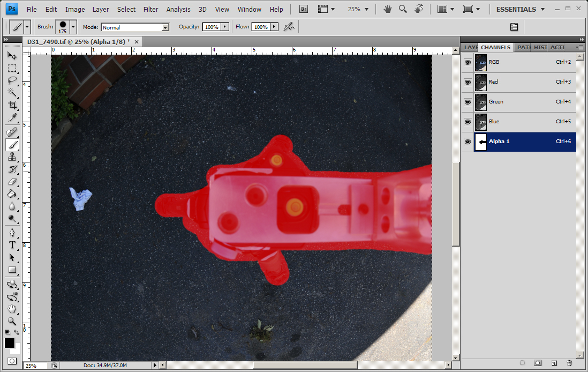Select the Alpha 1 channel thumbnail
The height and width of the screenshot is (372, 588).
[x=481, y=142]
